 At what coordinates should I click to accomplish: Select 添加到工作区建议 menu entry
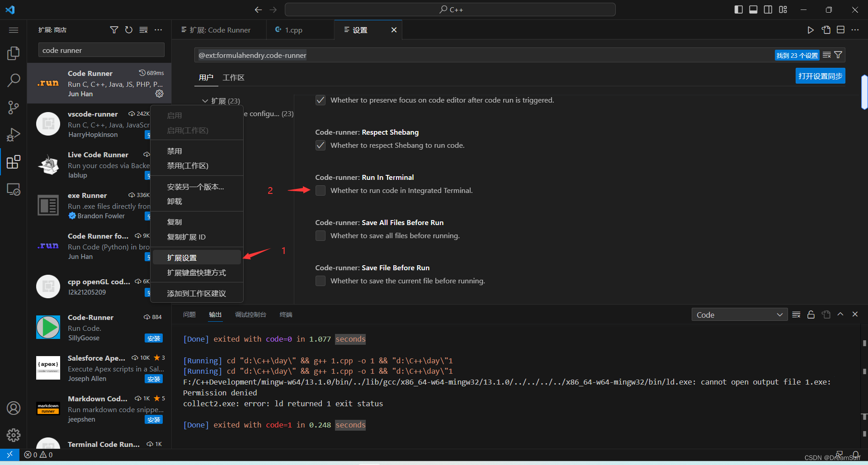click(x=197, y=293)
